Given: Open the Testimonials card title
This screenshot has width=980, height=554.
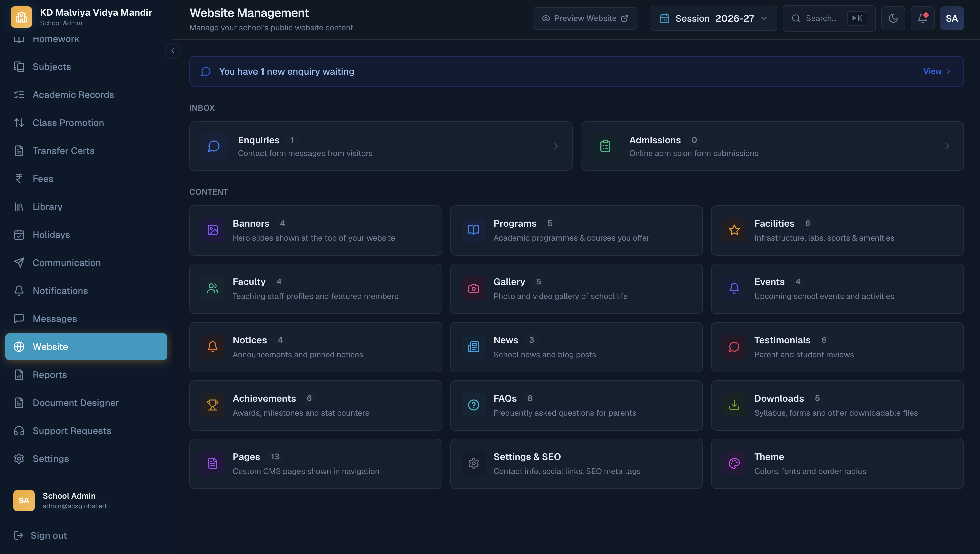Looking at the screenshot, I should 782,340.
